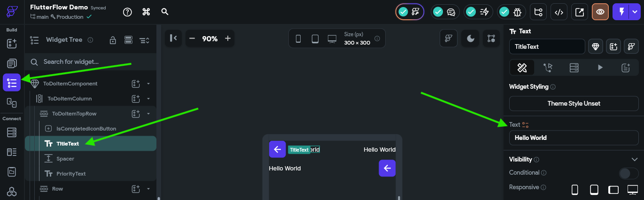This screenshot has height=200, width=644.
Task: Click expand/collapse all tree icon
Action: (x=144, y=40)
